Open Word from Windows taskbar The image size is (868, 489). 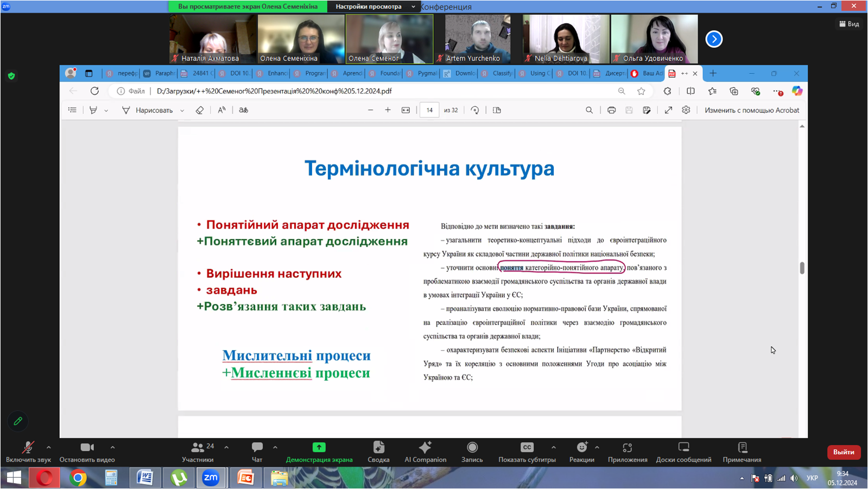coord(145,478)
